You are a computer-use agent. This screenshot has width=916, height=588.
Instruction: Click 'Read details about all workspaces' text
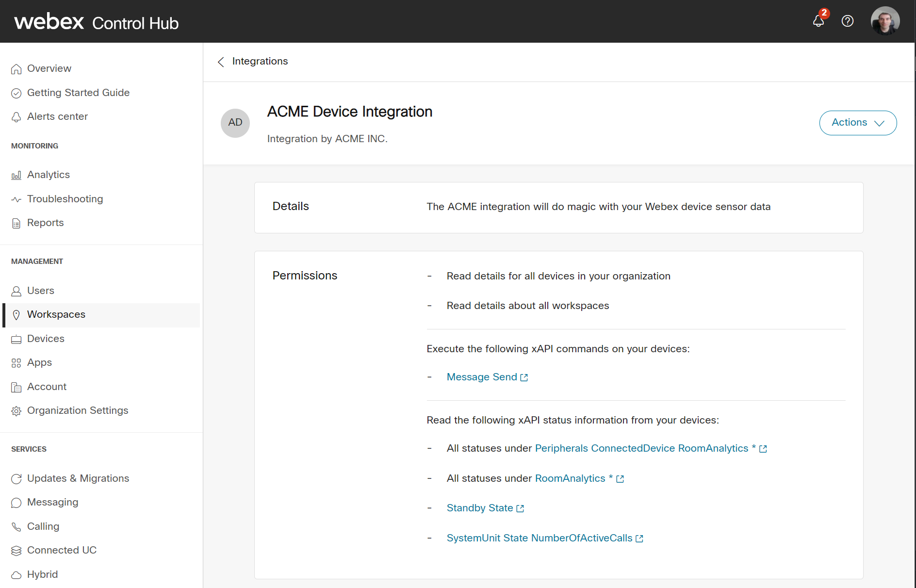[x=528, y=306]
